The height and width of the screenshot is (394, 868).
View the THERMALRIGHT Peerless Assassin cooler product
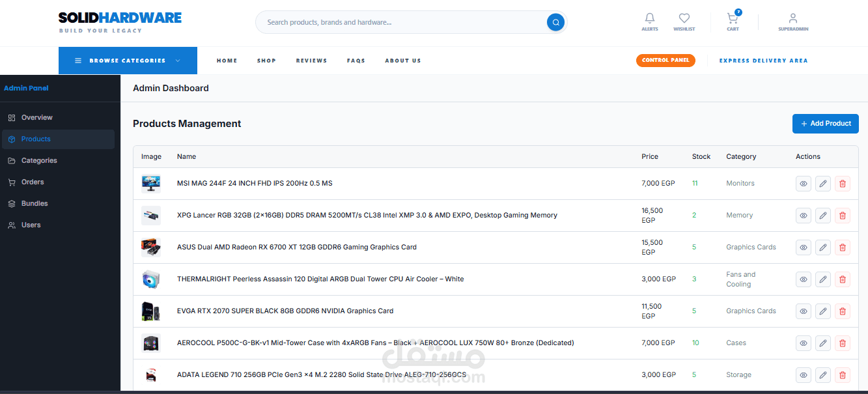click(804, 279)
